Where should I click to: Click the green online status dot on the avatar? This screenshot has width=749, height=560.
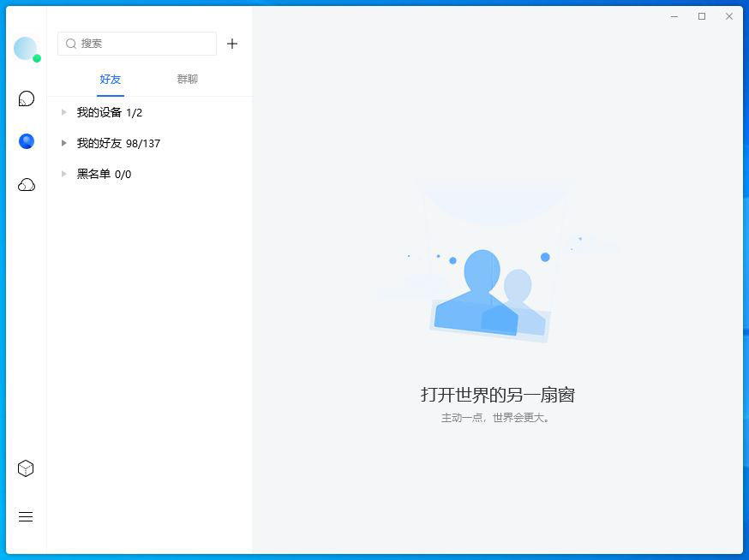click(x=38, y=58)
